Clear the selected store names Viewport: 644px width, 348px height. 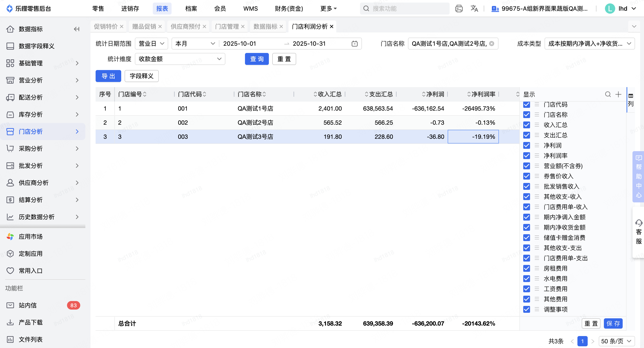click(491, 44)
